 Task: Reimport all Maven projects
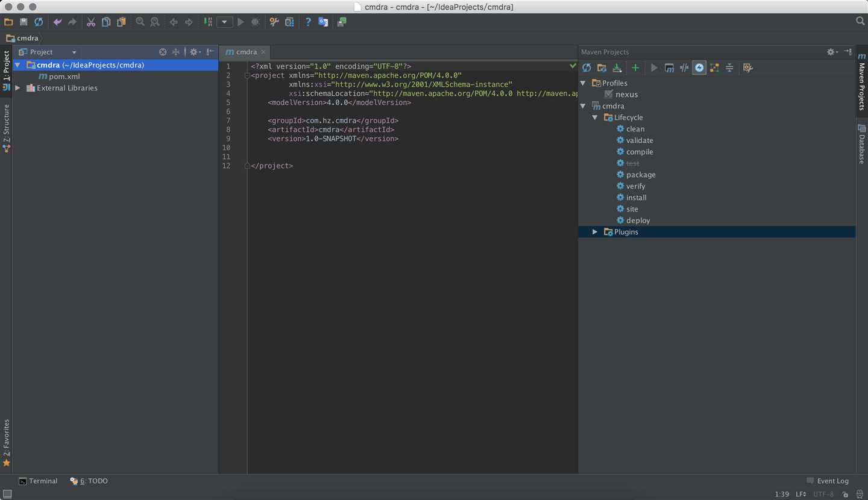click(x=587, y=68)
